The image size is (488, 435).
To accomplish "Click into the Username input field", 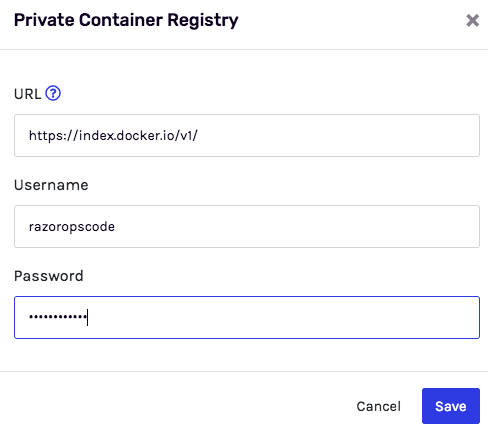I will (247, 226).
